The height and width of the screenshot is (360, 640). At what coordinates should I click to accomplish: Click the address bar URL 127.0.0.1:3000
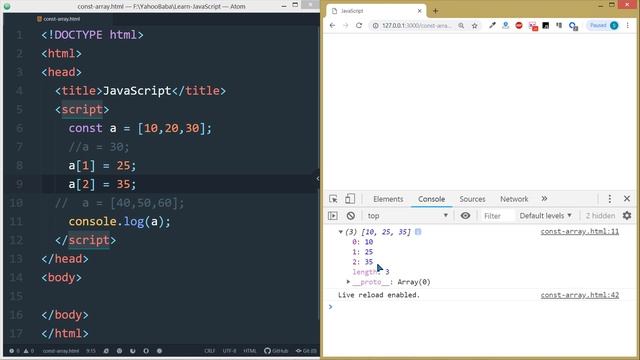click(x=417, y=25)
